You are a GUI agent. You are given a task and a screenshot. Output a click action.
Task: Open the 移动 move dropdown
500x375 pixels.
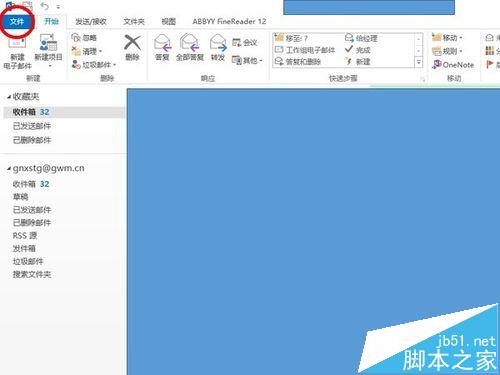[x=447, y=38]
